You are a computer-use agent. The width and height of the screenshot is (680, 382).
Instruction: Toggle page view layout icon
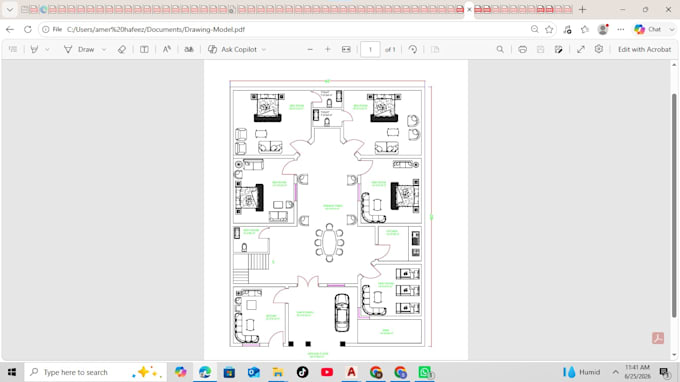(144, 49)
